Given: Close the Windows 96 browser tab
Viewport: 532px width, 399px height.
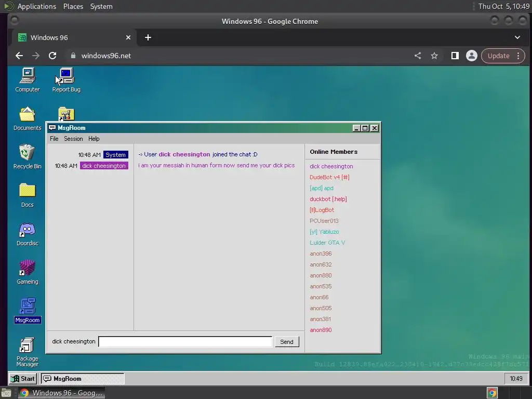Looking at the screenshot, I should (128, 37).
